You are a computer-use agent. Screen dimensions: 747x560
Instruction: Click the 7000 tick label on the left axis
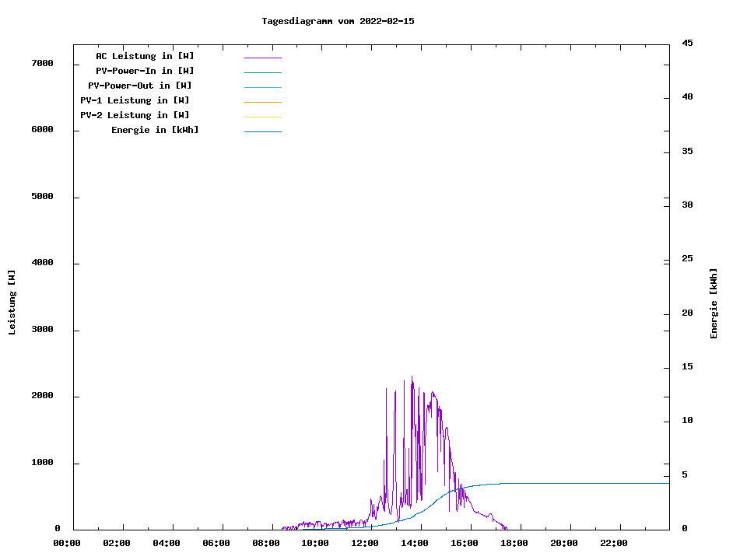[x=41, y=63]
